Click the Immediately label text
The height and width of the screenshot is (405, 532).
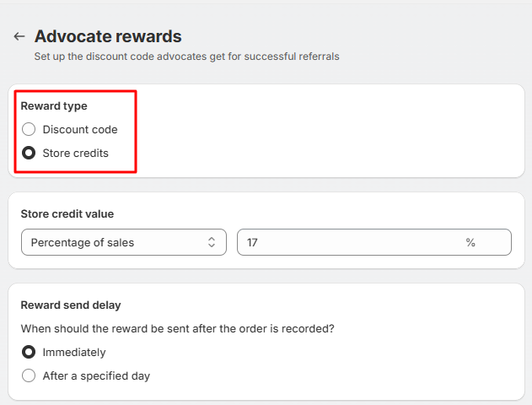[x=74, y=353]
